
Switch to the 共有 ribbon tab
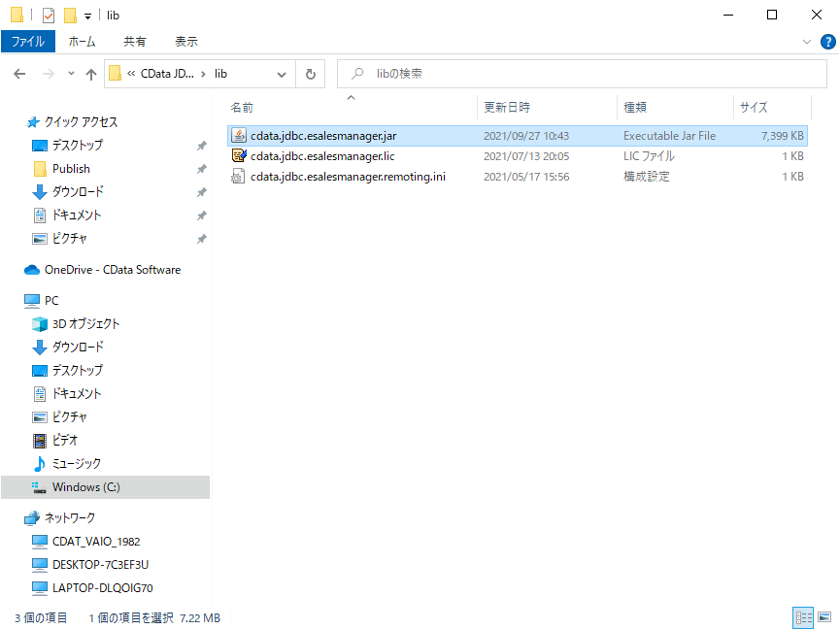point(134,41)
